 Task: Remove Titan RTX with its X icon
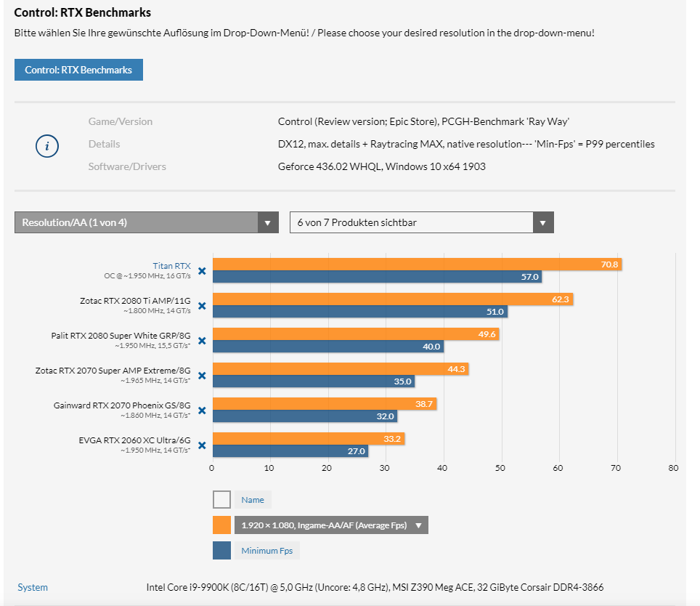tap(202, 271)
